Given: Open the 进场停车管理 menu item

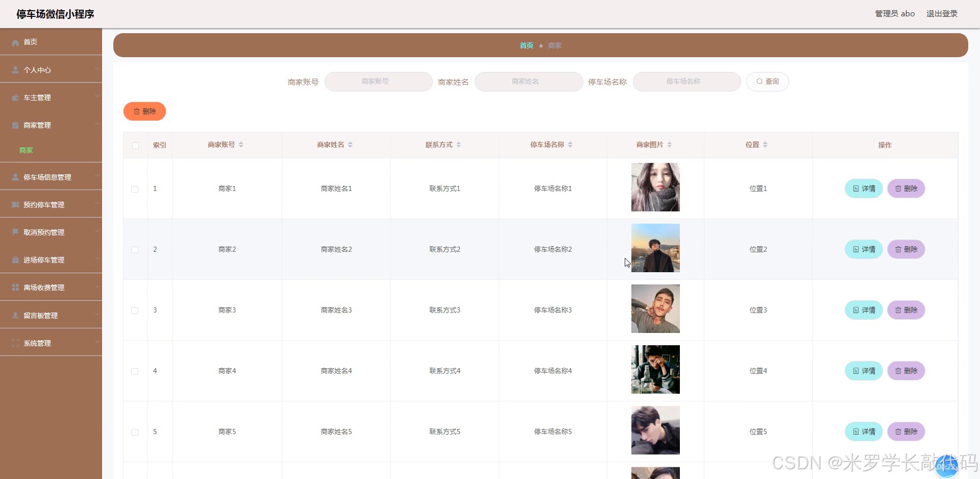Looking at the screenshot, I should pyautogui.click(x=44, y=260).
